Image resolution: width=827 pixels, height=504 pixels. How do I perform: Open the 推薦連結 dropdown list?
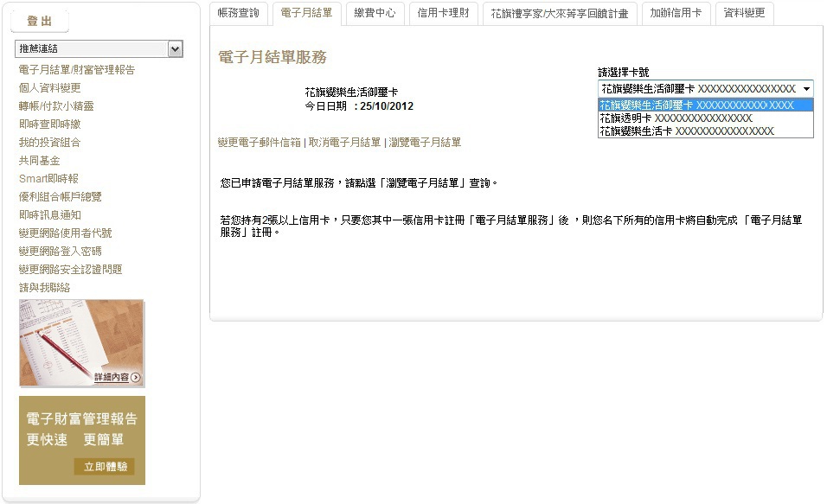[x=99, y=49]
